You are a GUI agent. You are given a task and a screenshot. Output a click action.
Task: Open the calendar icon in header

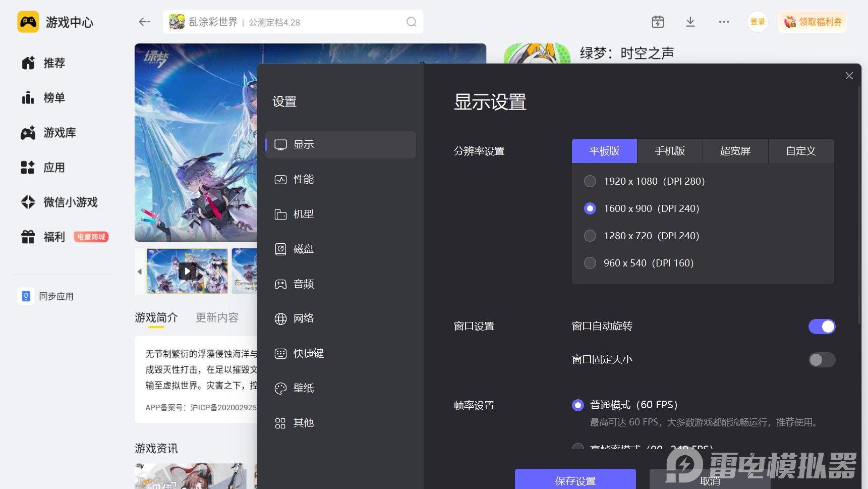[658, 22]
